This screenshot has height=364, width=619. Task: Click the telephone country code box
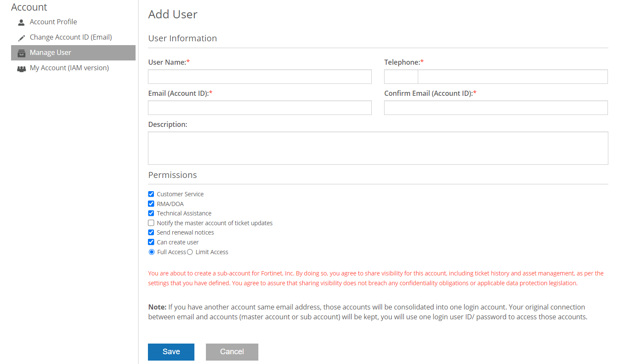click(x=401, y=77)
